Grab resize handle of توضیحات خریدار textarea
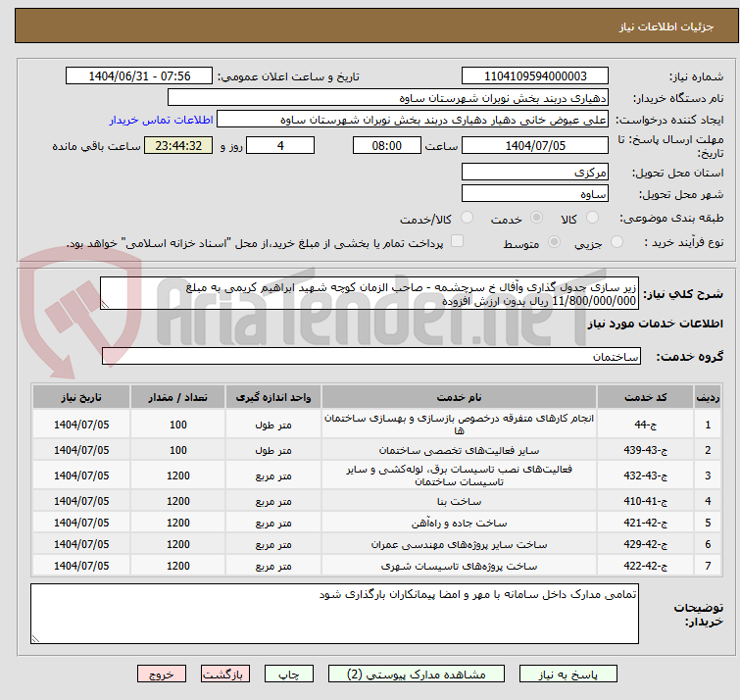Image resolution: width=740 pixels, height=700 pixels. click(x=35, y=638)
